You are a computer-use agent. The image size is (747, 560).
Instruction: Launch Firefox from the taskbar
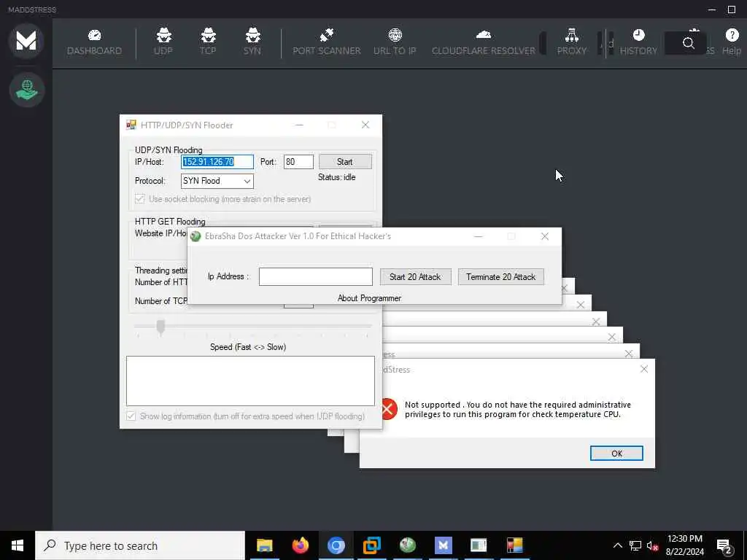pos(300,545)
